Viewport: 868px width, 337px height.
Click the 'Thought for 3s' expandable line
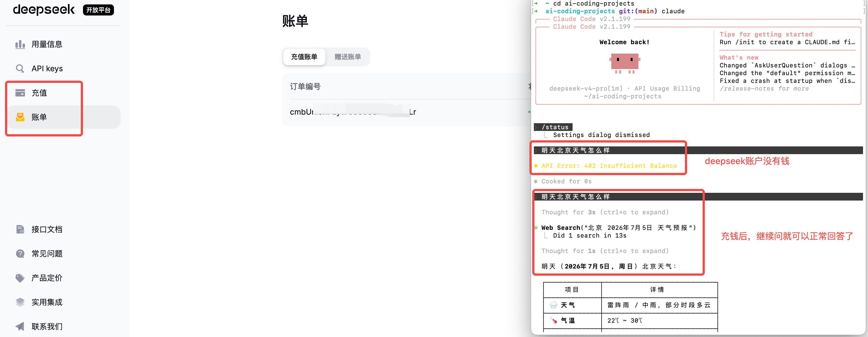[605, 212]
